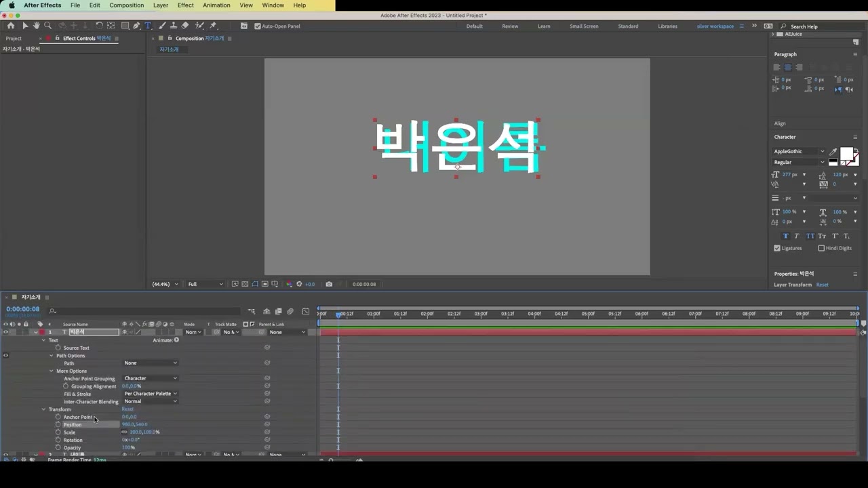868x488 pixels.
Task: Select the Rotation tool
Action: pos(99,26)
